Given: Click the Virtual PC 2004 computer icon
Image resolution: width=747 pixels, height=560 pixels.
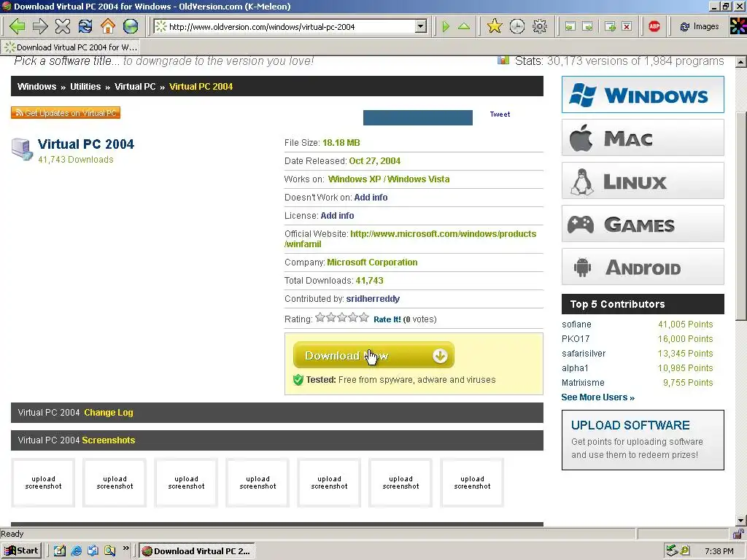Looking at the screenshot, I should [x=22, y=149].
